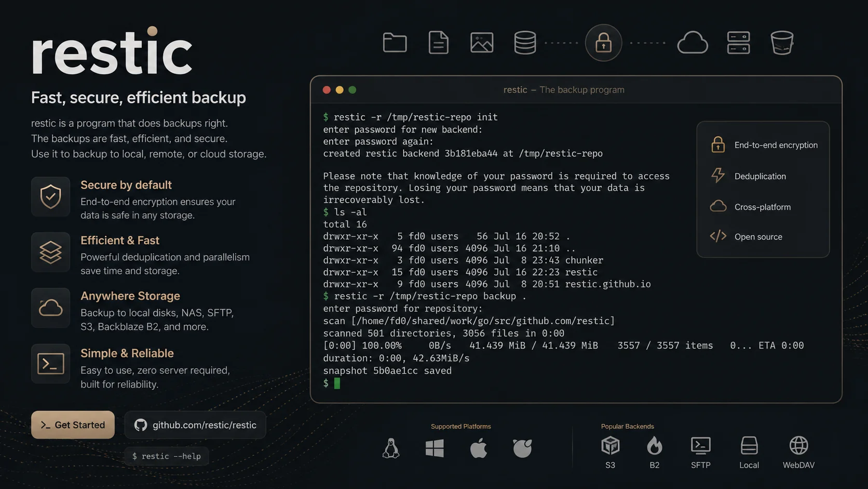This screenshot has height=489, width=868.
Task: Click the round fruit-shaped icon right of the Apple logo
Action: [522, 448]
